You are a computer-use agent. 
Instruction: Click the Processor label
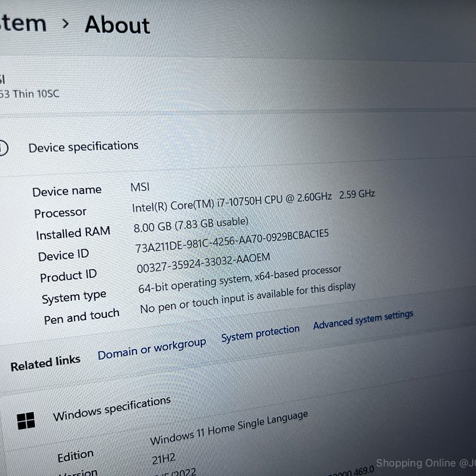60,213
